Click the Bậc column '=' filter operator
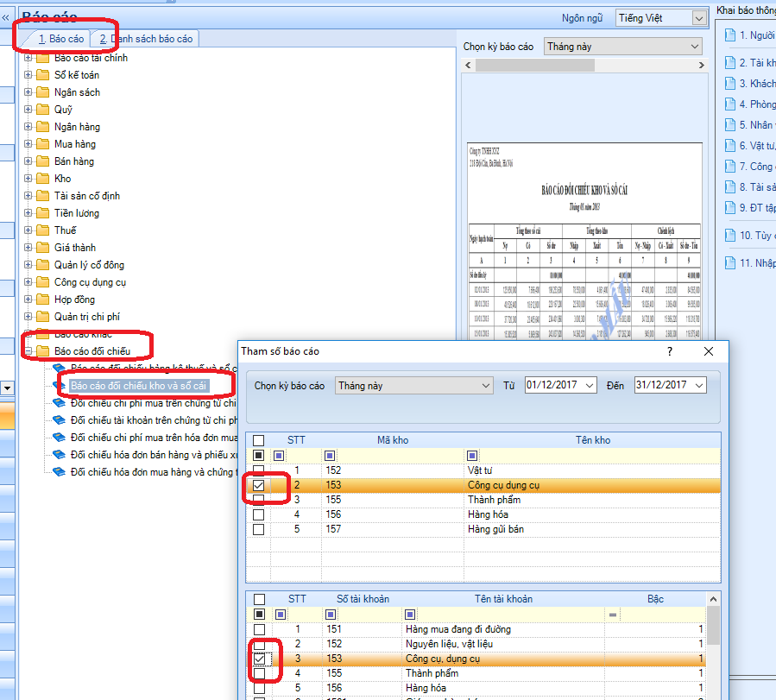This screenshot has height=700, width=776. 613,615
